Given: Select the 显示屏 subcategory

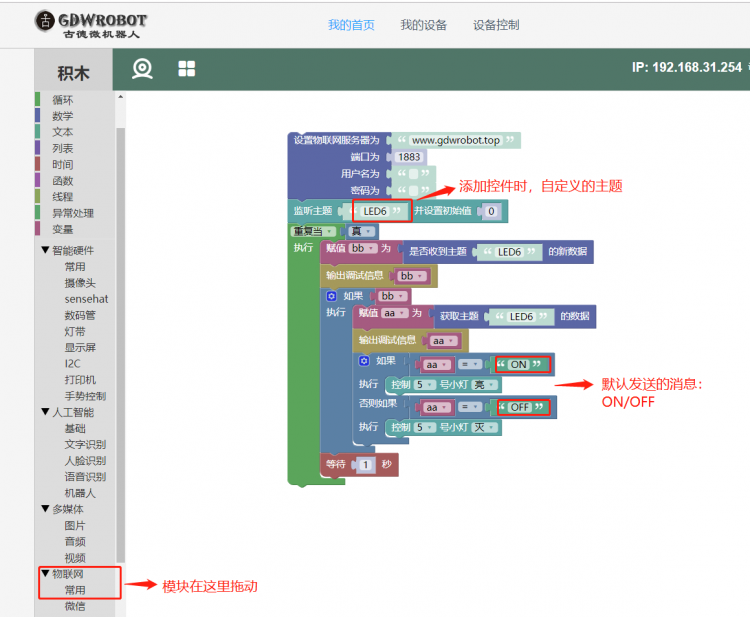Looking at the screenshot, I should pyautogui.click(x=80, y=347).
